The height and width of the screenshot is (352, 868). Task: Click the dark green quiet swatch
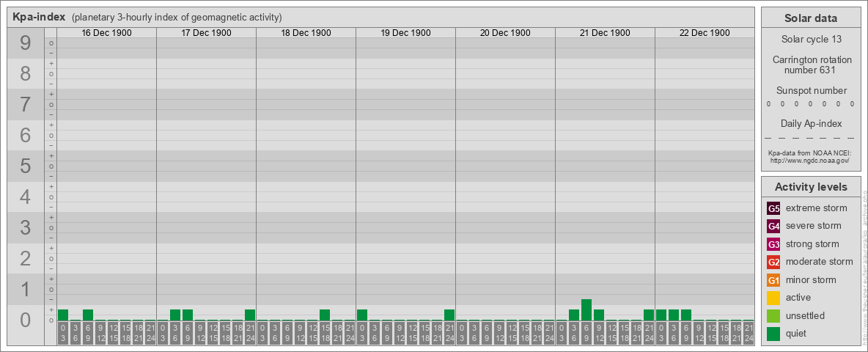point(773,334)
